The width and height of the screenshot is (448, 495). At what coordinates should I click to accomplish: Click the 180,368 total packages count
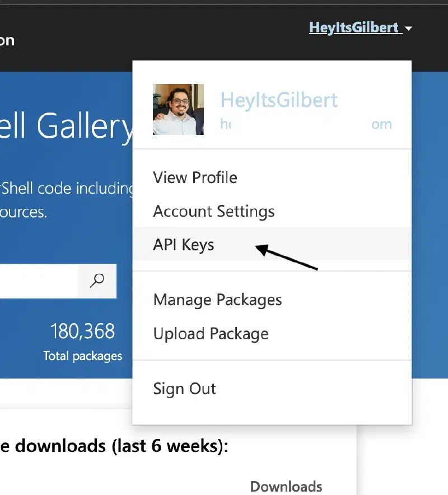point(83,331)
